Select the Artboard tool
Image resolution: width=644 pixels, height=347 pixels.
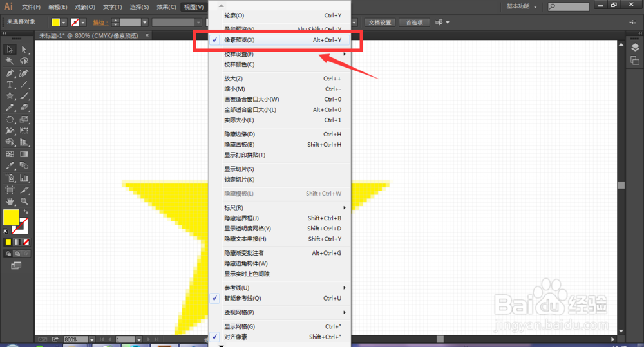10,190
